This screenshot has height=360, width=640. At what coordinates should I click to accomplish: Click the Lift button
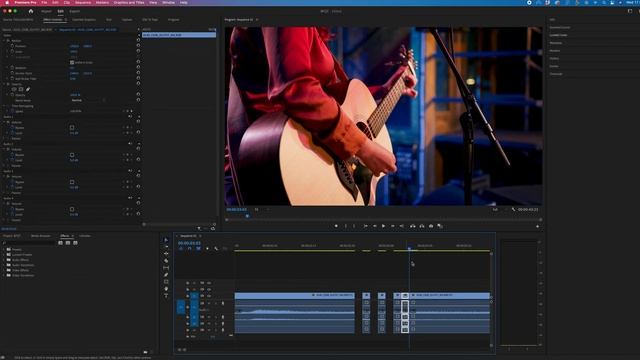[x=413, y=226]
